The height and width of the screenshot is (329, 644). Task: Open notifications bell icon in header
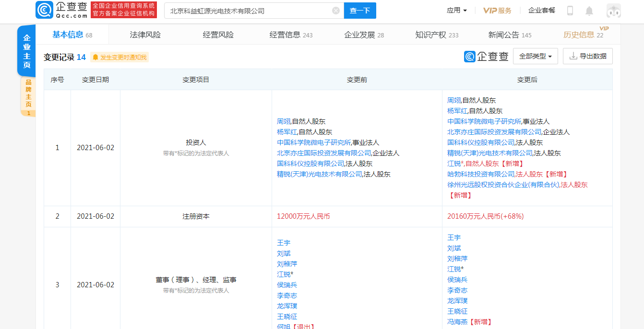[x=589, y=11]
